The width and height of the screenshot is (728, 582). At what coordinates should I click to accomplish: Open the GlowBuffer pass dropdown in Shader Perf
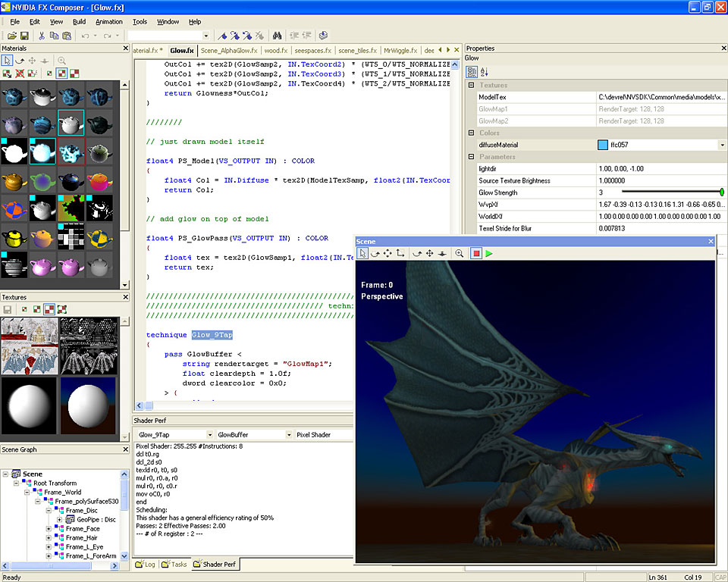tap(289, 435)
